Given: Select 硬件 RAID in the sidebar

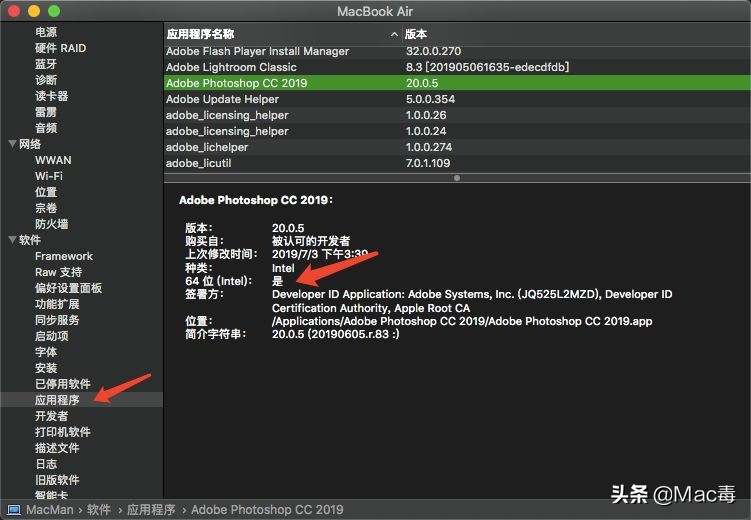Looking at the screenshot, I should 60,48.
